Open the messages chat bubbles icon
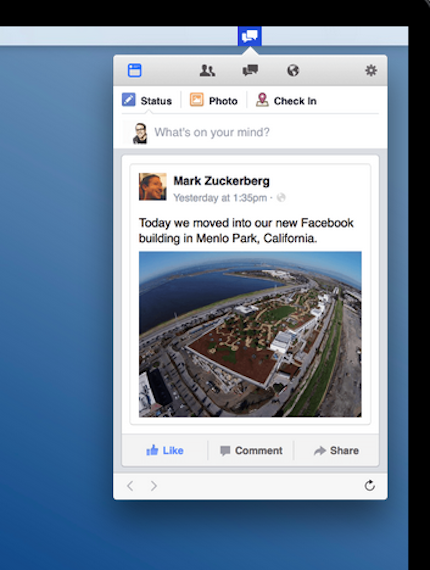 coord(250,70)
